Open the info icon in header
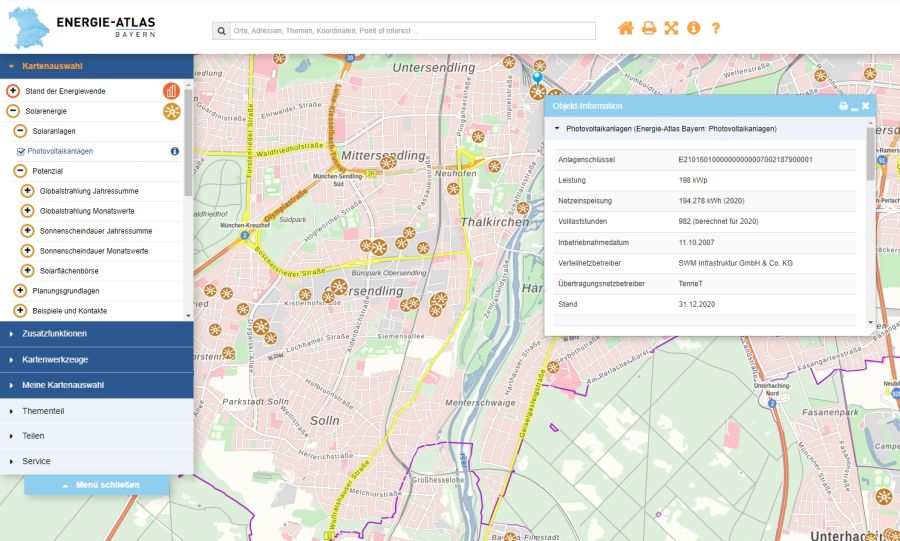 tap(694, 28)
